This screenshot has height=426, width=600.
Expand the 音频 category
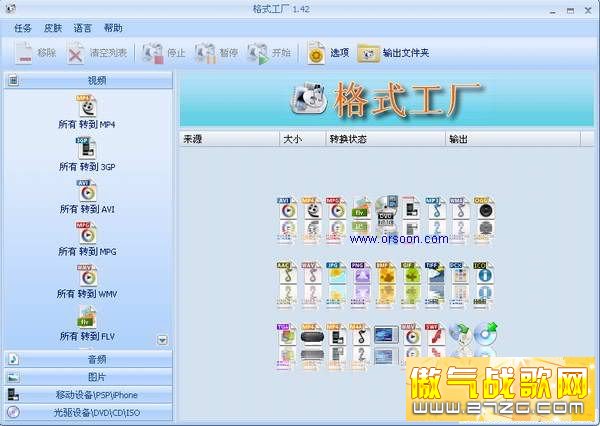(x=88, y=359)
